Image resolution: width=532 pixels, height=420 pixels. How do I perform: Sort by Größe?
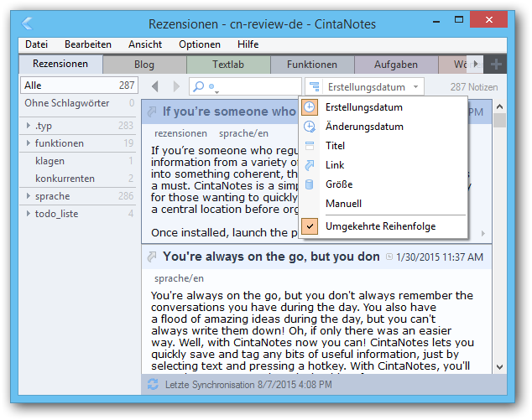click(x=383, y=184)
